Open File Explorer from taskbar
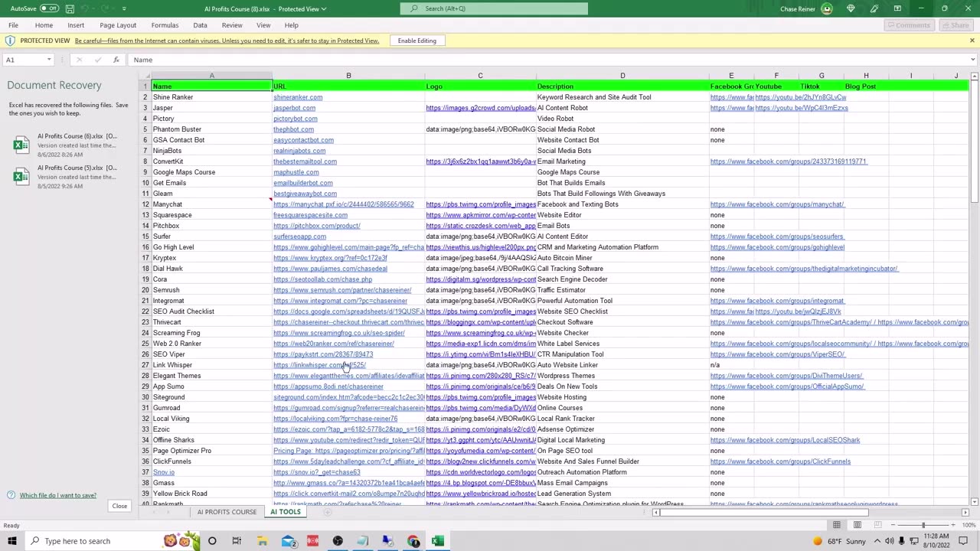The image size is (980, 551). coord(262,541)
